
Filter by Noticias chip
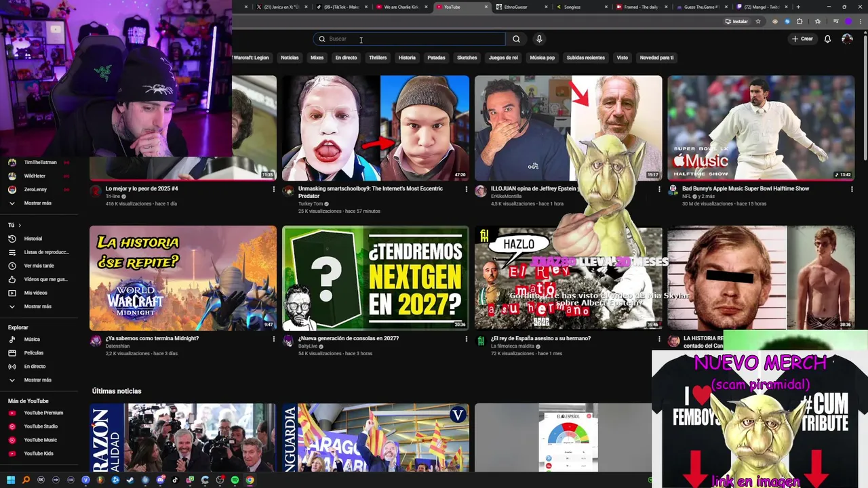tap(290, 58)
